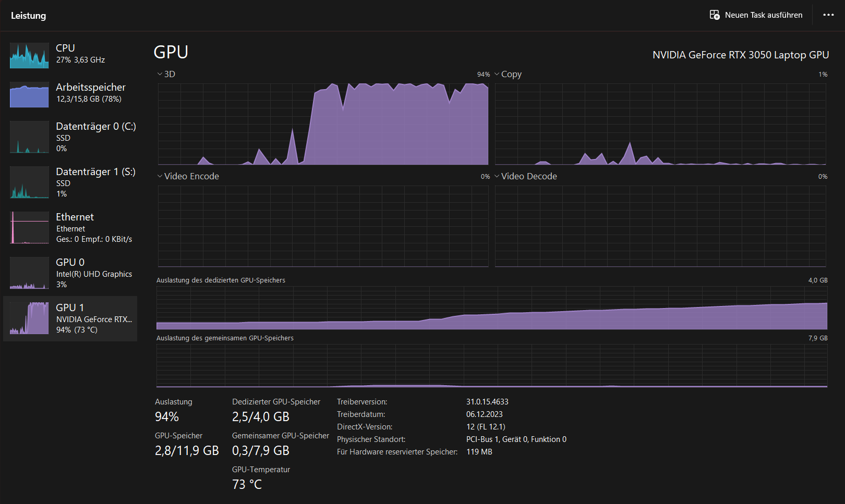Click the GPU-Temperatur label
The width and height of the screenshot is (845, 504).
(x=261, y=470)
